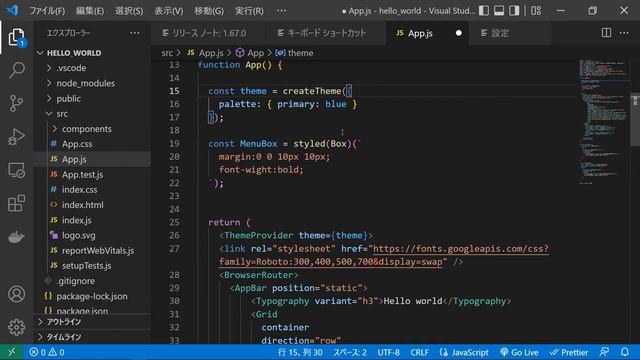Image resolution: width=640 pixels, height=360 pixels.
Task: Split the editor to the right
Action: tap(606, 33)
